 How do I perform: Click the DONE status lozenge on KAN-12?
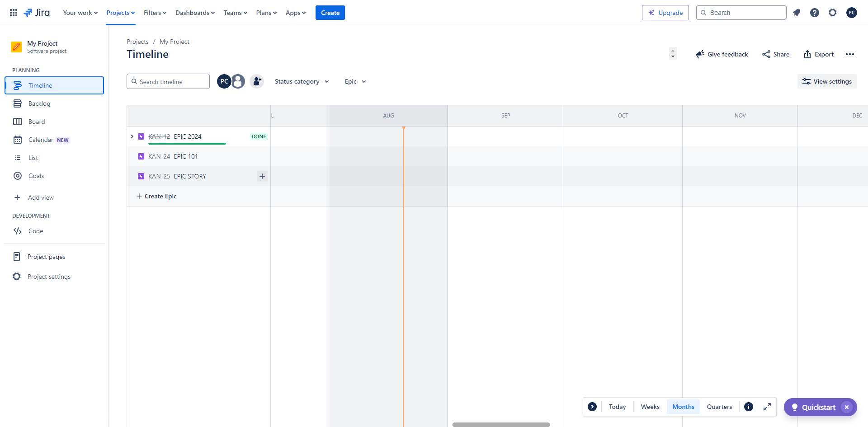coord(259,136)
